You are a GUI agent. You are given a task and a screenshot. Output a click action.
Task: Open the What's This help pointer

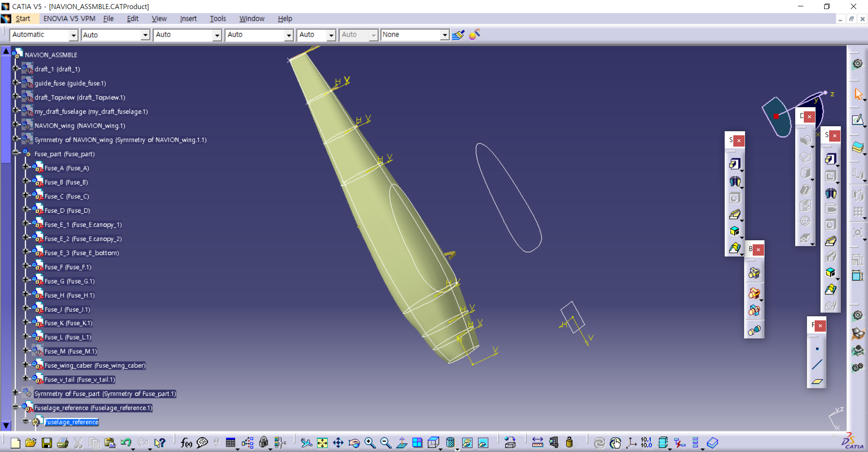(160, 443)
